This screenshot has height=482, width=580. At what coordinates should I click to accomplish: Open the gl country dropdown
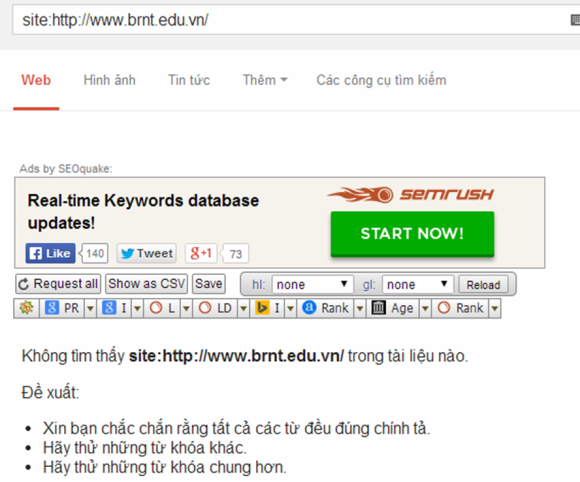(418, 284)
